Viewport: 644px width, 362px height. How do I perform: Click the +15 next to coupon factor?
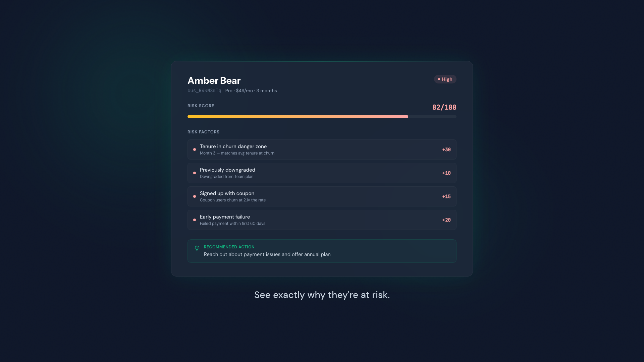[446, 196]
